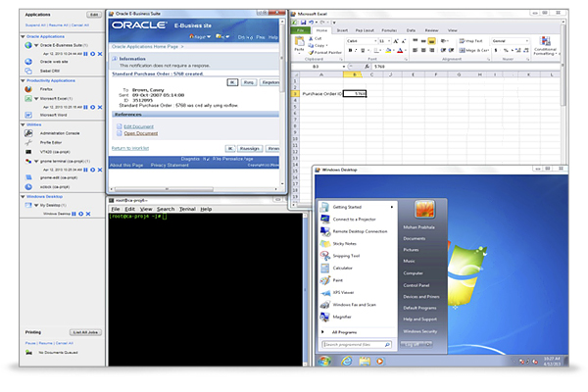Image resolution: width=588 pixels, height=392 pixels.
Task: Collapse Microsoft Excel sessions in sidebar
Action: 36,99
